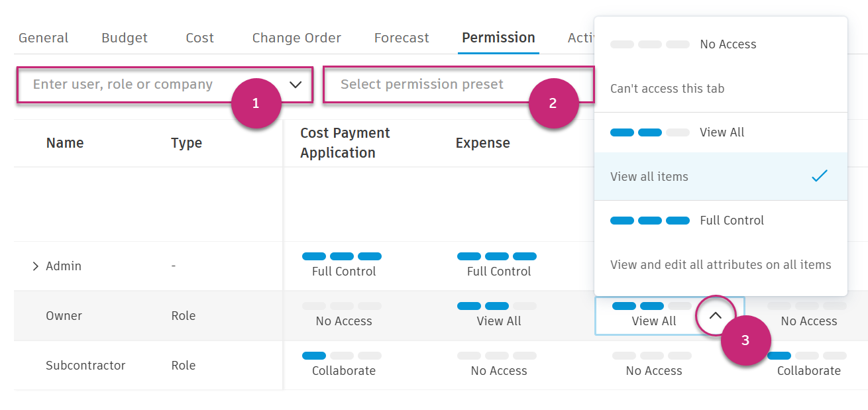Expand the Admin row

tap(36, 266)
